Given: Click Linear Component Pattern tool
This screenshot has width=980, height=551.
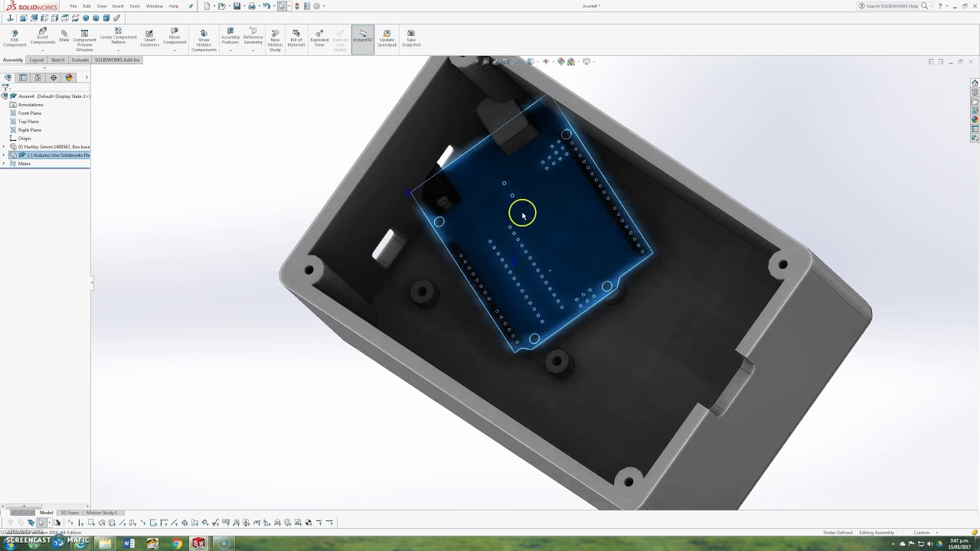Looking at the screenshot, I should tap(118, 36).
